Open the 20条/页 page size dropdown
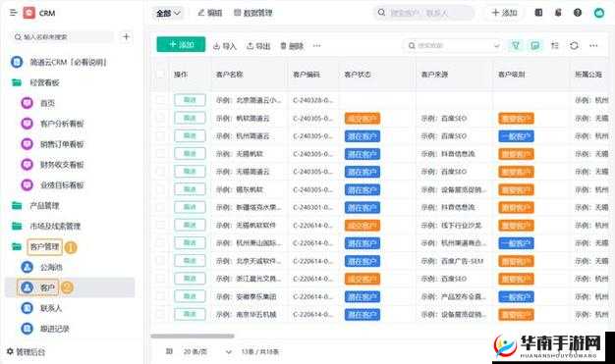This screenshot has height=364, width=615. click(x=207, y=351)
